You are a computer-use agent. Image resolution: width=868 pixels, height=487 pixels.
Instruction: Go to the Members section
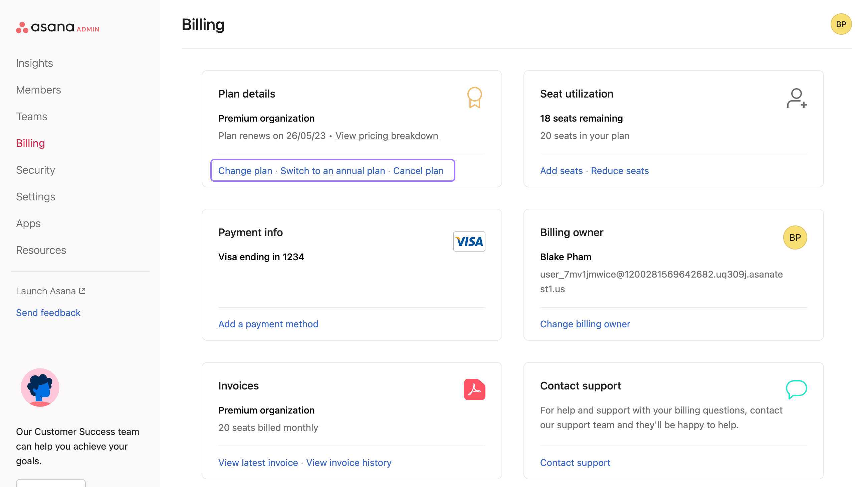click(x=38, y=90)
